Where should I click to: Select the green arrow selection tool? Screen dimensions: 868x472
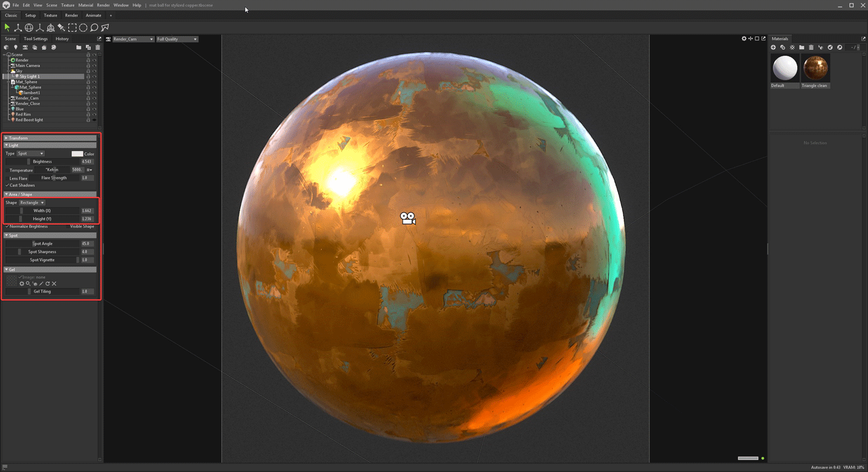pyautogui.click(x=7, y=27)
